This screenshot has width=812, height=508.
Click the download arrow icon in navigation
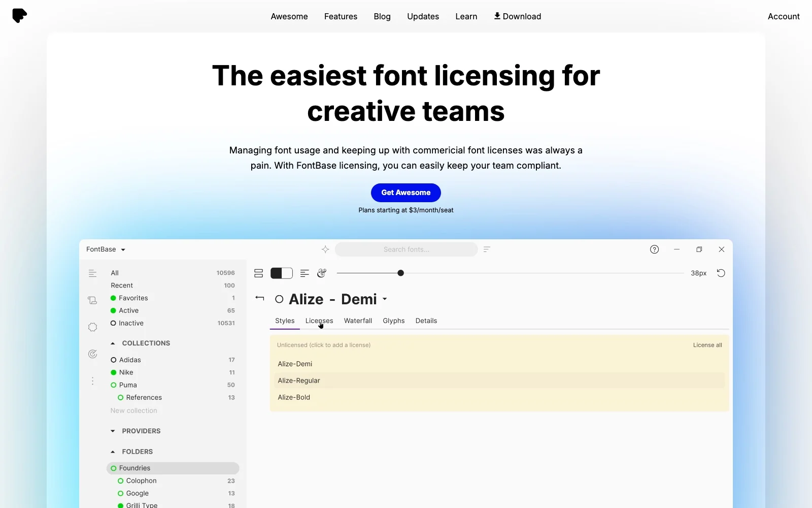point(497,16)
